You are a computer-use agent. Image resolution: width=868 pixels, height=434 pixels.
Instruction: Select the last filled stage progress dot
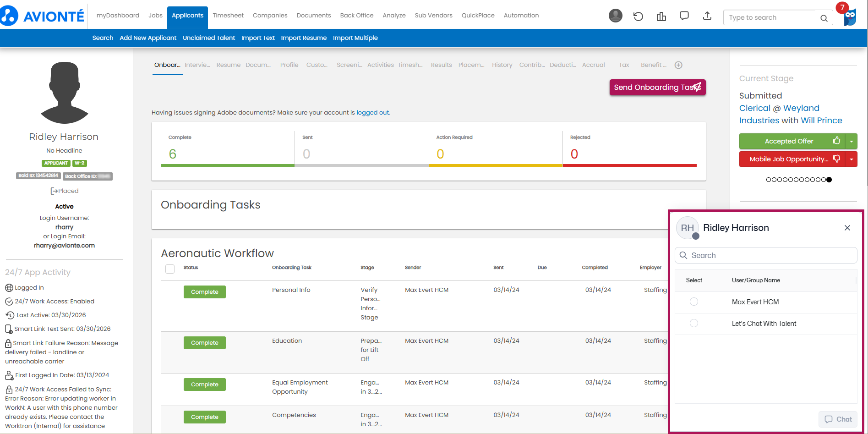[829, 180]
